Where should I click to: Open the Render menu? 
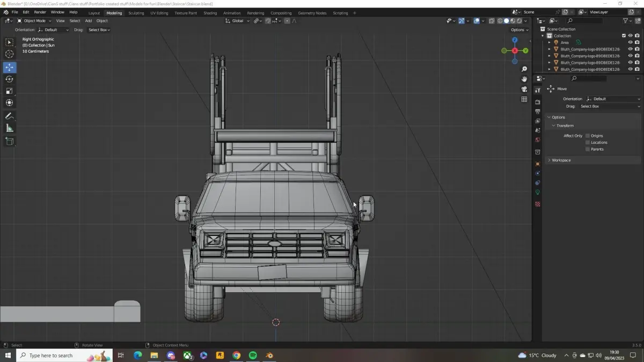tap(40, 12)
